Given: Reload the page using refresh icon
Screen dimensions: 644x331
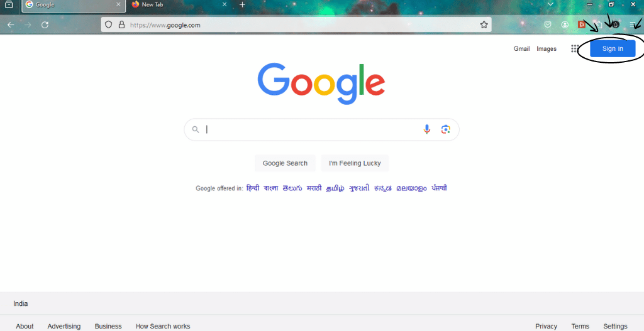Looking at the screenshot, I should (45, 24).
